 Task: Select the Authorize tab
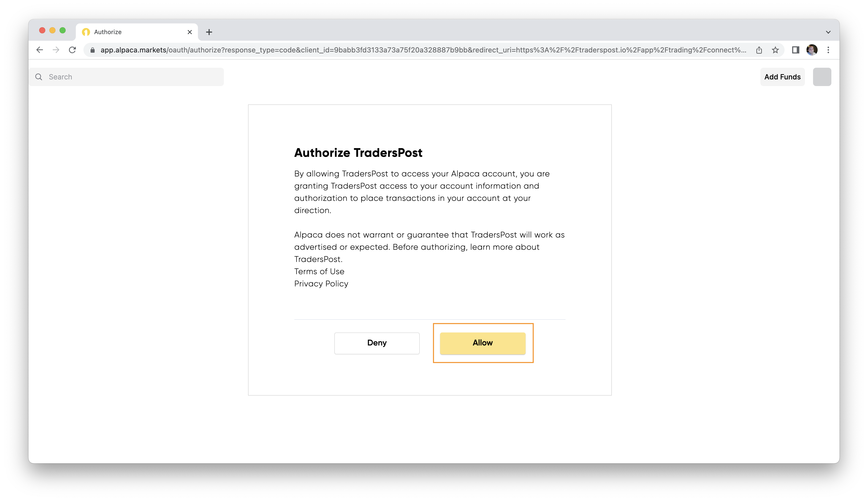[x=137, y=32]
